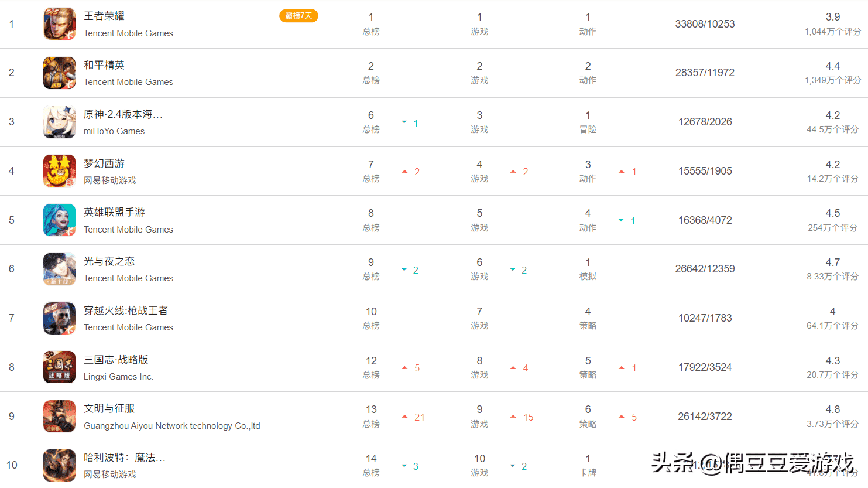The image size is (868, 488).
Task: Click the 44.5万个评分 rating count
Action: (833, 129)
